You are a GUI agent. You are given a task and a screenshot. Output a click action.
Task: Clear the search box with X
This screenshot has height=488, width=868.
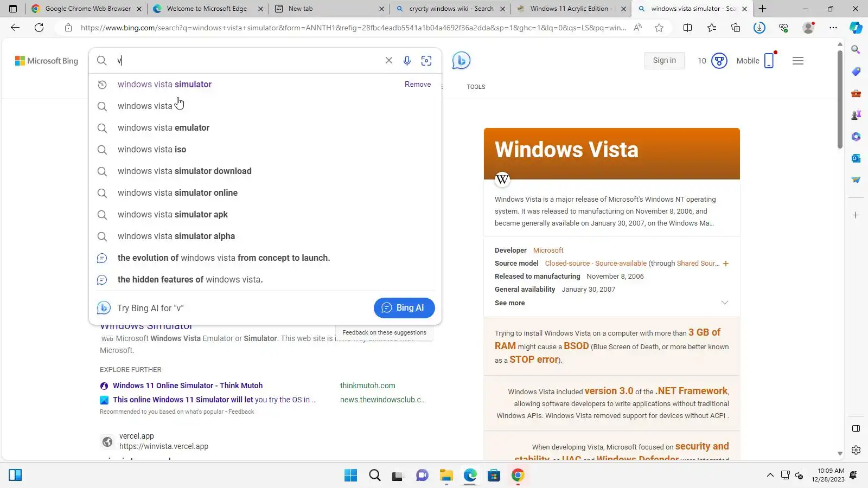(x=389, y=61)
